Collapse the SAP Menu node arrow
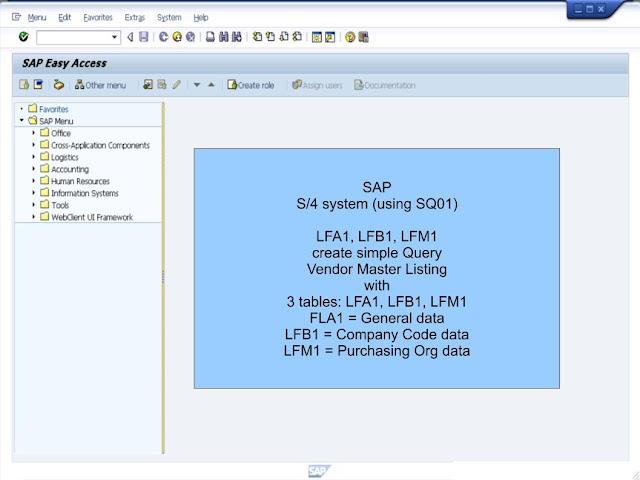This screenshot has width=640, height=480. pos(22,120)
